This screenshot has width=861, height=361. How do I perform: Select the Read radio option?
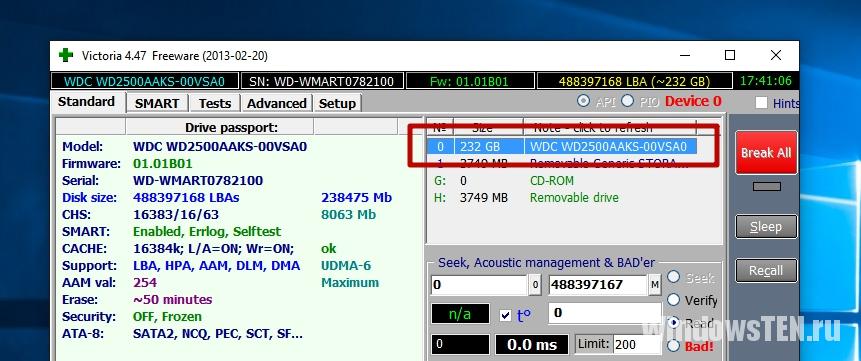click(673, 323)
